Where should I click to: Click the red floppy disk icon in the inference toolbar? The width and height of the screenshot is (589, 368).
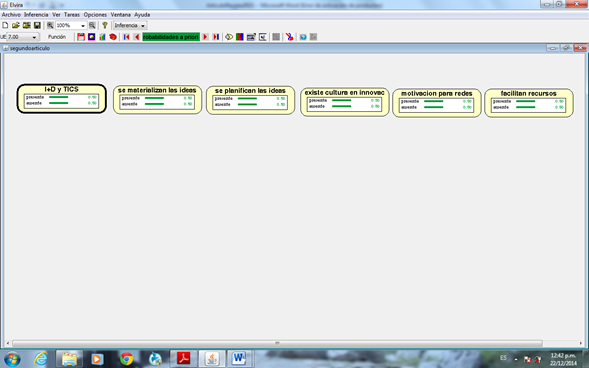(x=81, y=37)
